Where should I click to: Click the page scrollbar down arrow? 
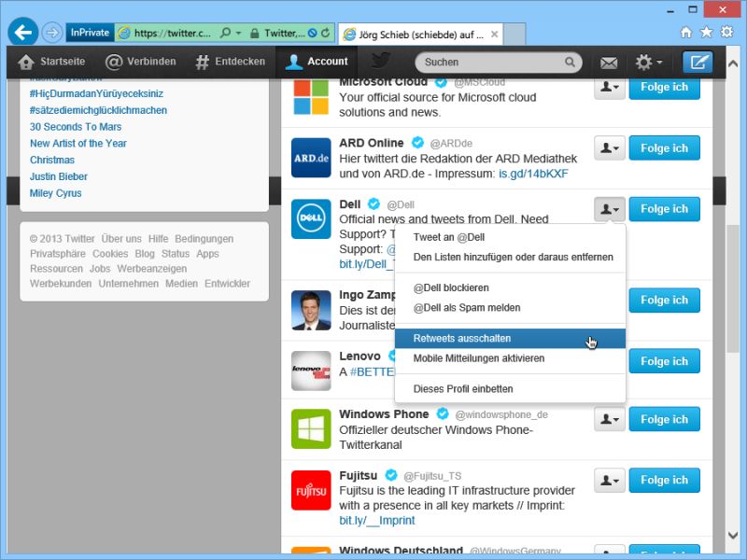(733, 535)
